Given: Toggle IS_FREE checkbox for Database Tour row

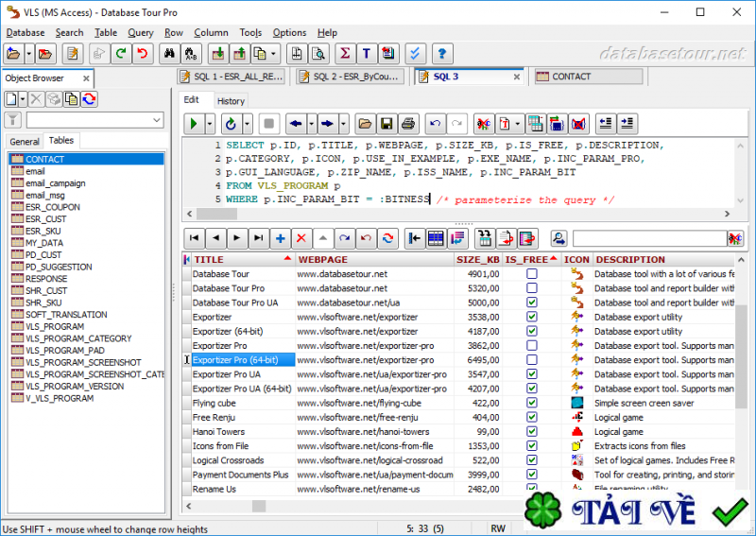Looking at the screenshot, I should (x=531, y=274).
